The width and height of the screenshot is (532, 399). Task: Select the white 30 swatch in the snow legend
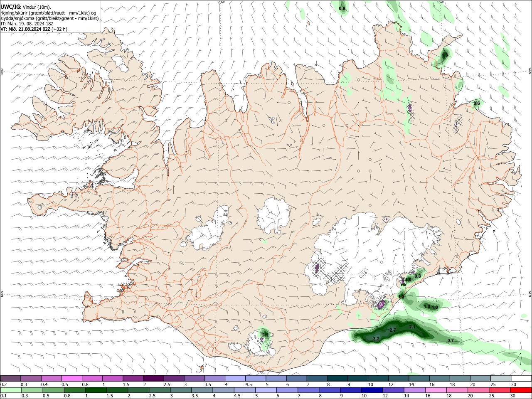(521, 379)
